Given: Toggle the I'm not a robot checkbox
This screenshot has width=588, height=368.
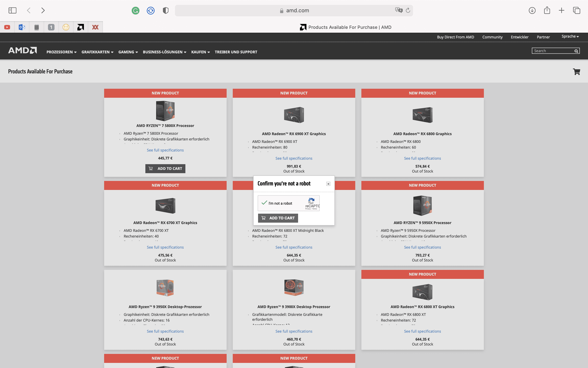Looking at the screenshot, I should 264,203.
